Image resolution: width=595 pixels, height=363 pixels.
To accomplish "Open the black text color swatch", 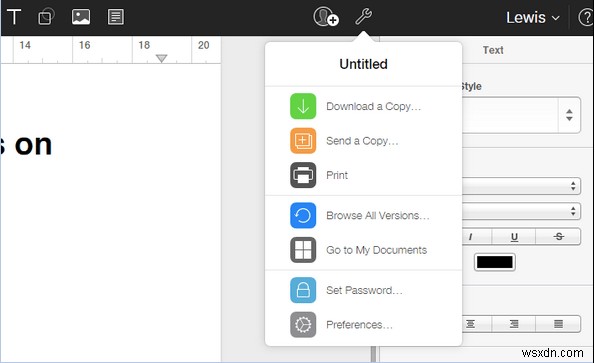I will (x=494, y=262).
